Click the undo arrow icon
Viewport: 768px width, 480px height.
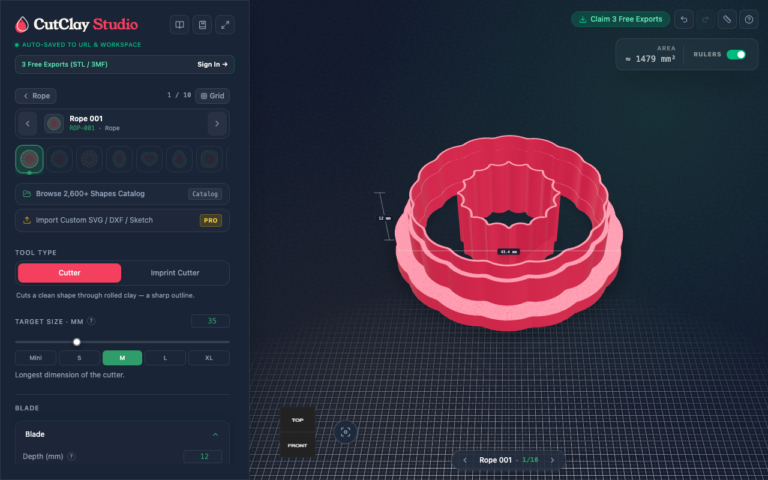[x=684, y=20]
